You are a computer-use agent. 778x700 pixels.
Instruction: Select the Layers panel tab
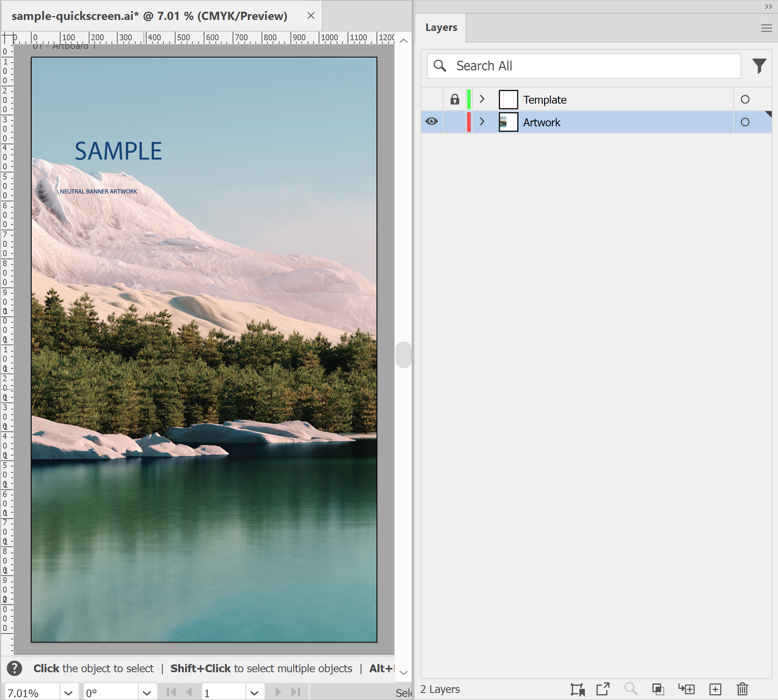pyautogui.click(x=441, y=27)
